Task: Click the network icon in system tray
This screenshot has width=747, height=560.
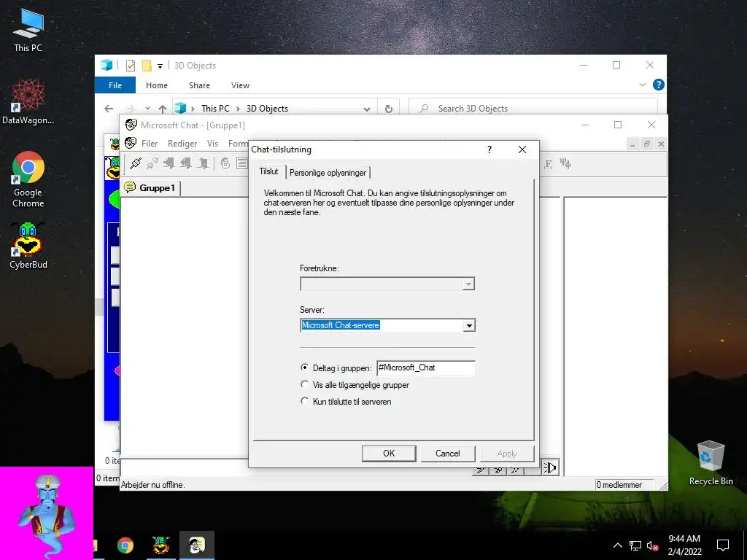Action: [x=635, y=545]
